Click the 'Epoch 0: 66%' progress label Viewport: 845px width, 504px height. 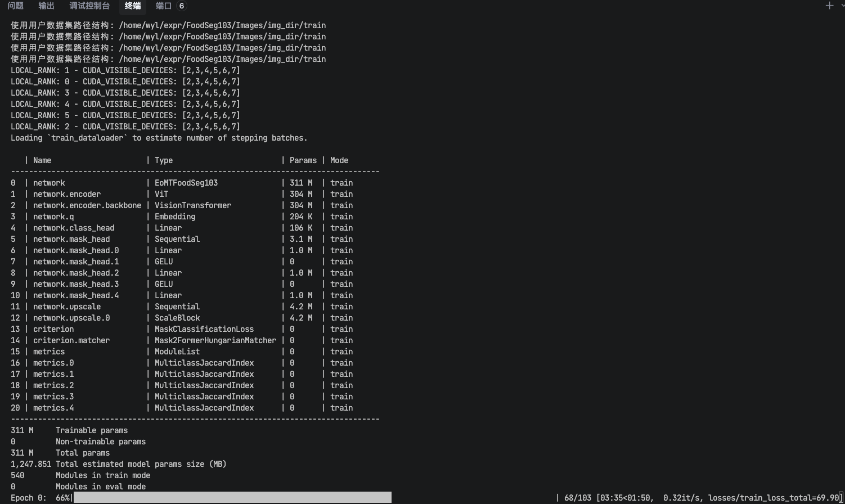click(x=41, y=498)
